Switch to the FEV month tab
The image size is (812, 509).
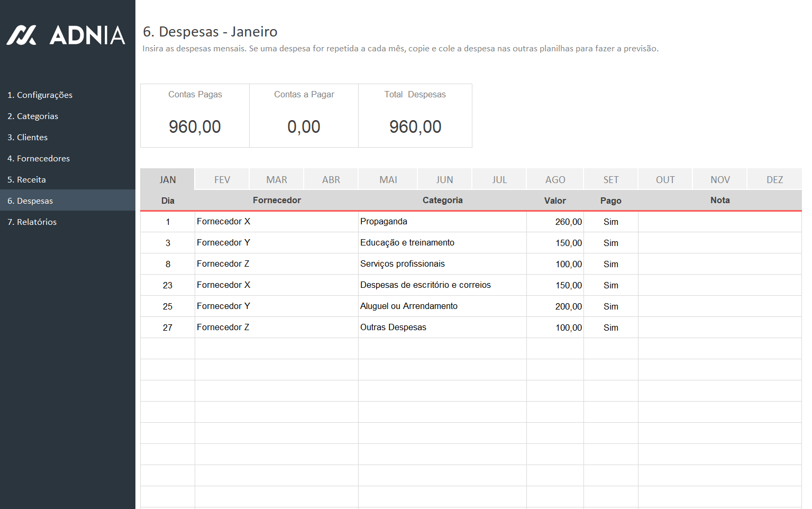[222, 179]
